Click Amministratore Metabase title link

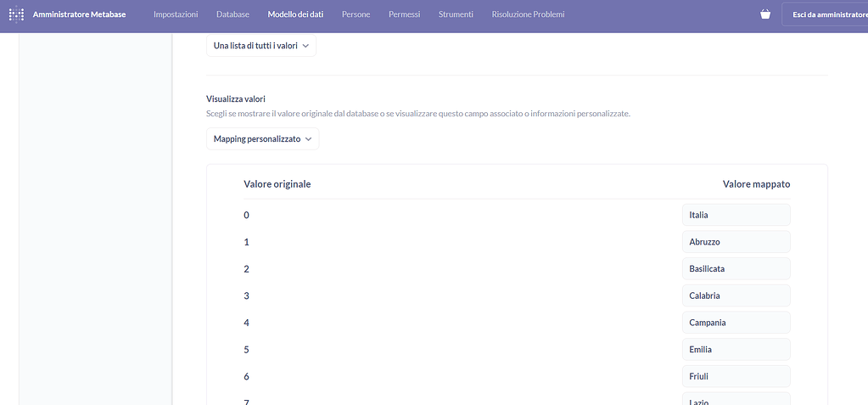click(x=79, y=14)
